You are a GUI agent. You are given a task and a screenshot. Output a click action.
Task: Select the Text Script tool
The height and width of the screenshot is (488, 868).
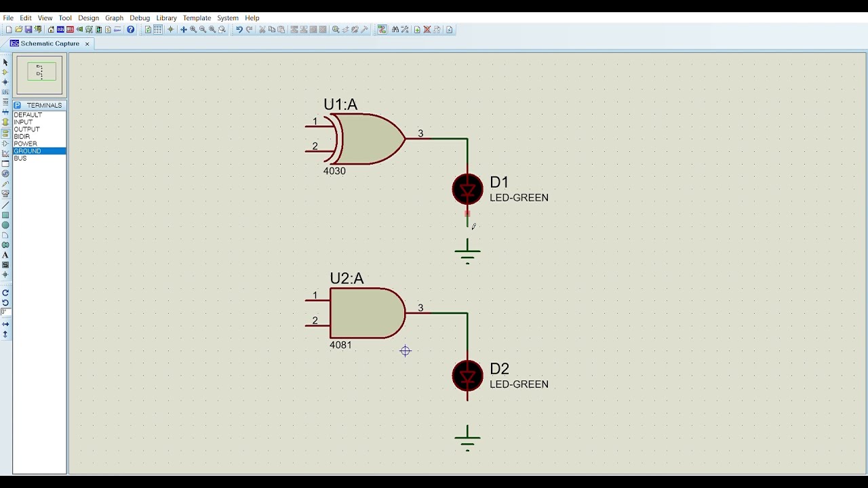(5, 102)
